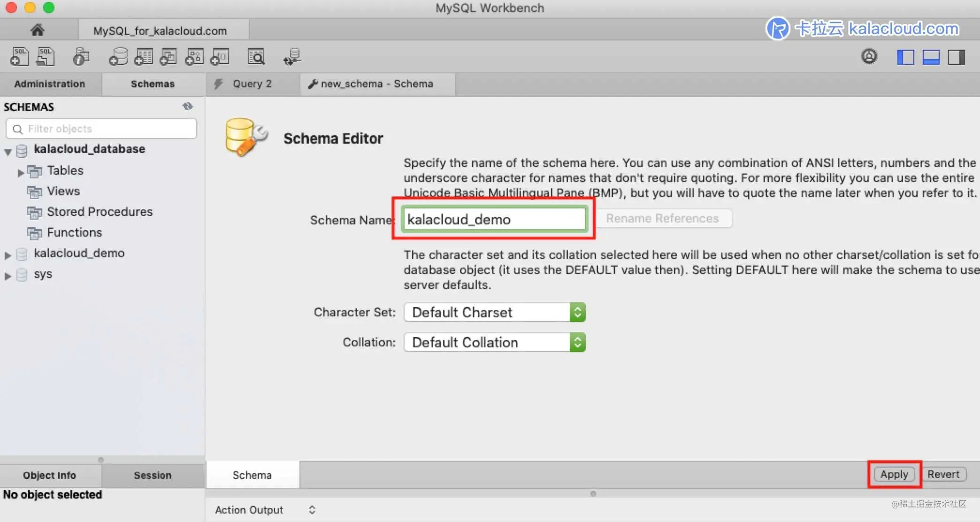
Task: Select the kalacloud_demo schema label
Action: pos(79,253)
